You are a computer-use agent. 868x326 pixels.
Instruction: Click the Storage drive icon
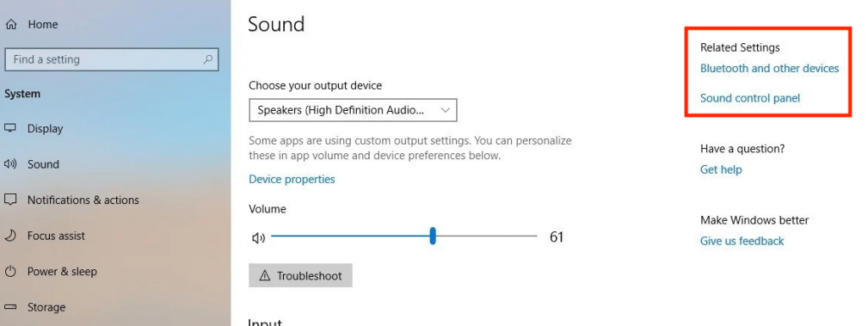pos(10,307)
